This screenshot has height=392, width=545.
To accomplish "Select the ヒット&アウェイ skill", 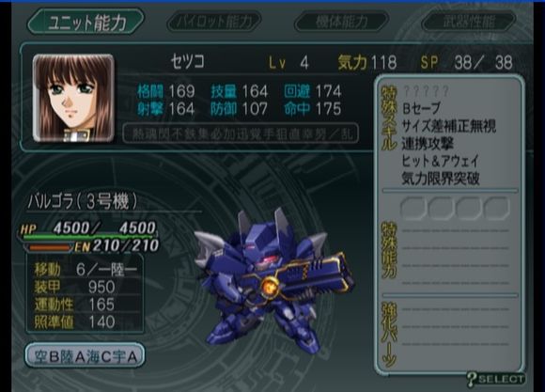I will click(x=441, y=161).
